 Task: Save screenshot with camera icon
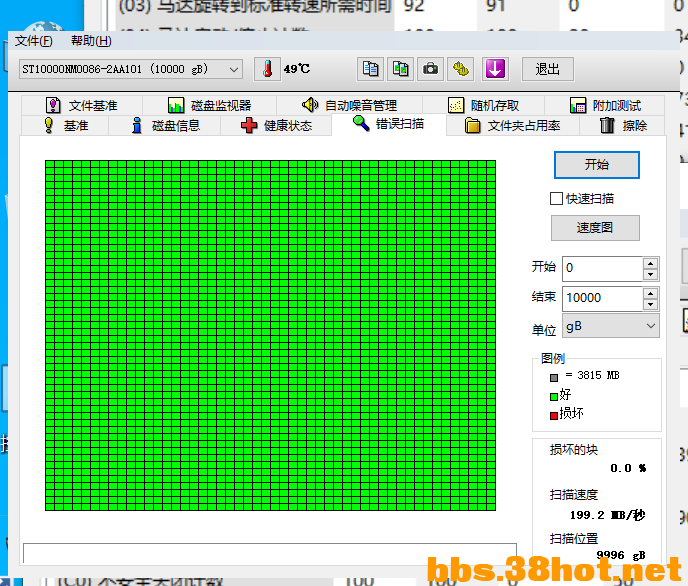(430, 69)
